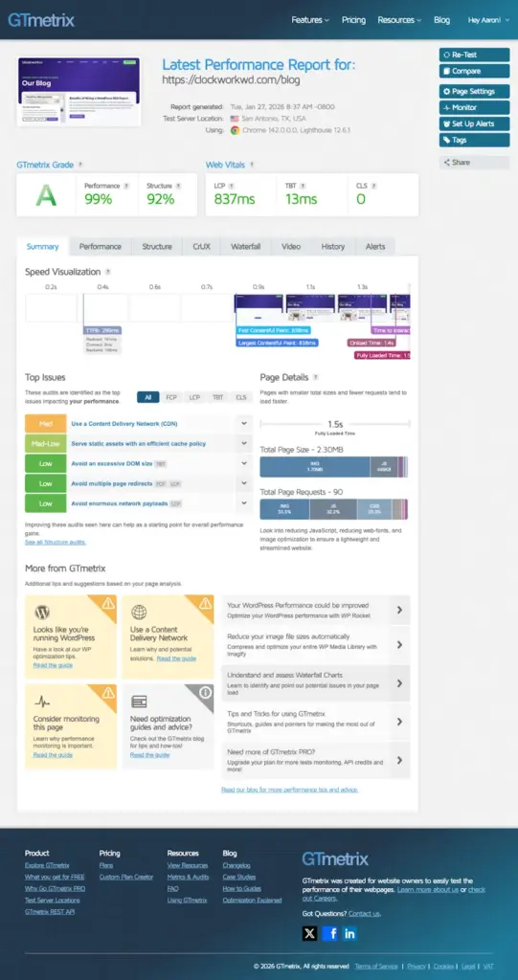Expand the Content Delivery Network audit

[243, 424]
